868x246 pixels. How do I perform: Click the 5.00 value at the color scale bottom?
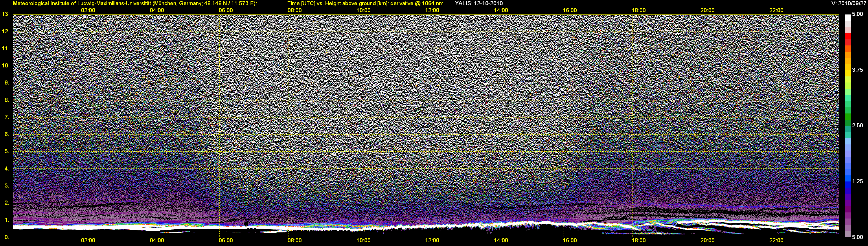pyautogui.click(x=858, y=237)
